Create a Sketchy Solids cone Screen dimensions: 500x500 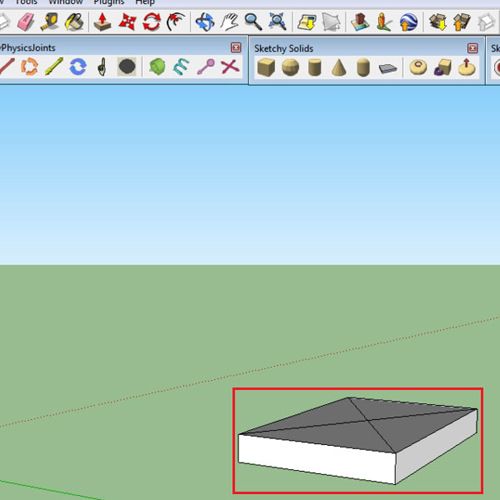click(339, 67)
